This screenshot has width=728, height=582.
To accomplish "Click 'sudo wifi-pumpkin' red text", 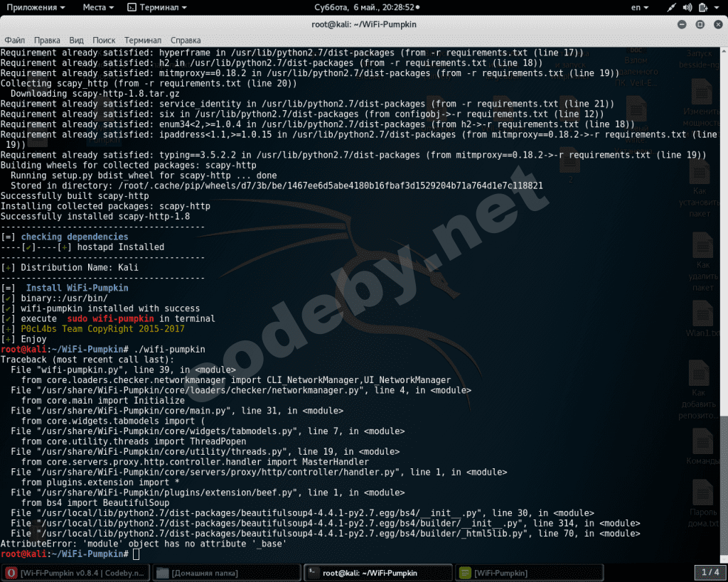I will tap(110, 319).
